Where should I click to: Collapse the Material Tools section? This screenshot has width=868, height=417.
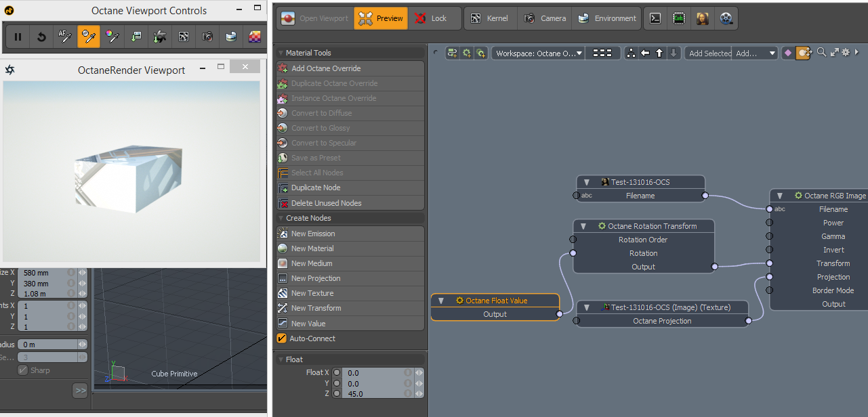[x=281, y=53]
